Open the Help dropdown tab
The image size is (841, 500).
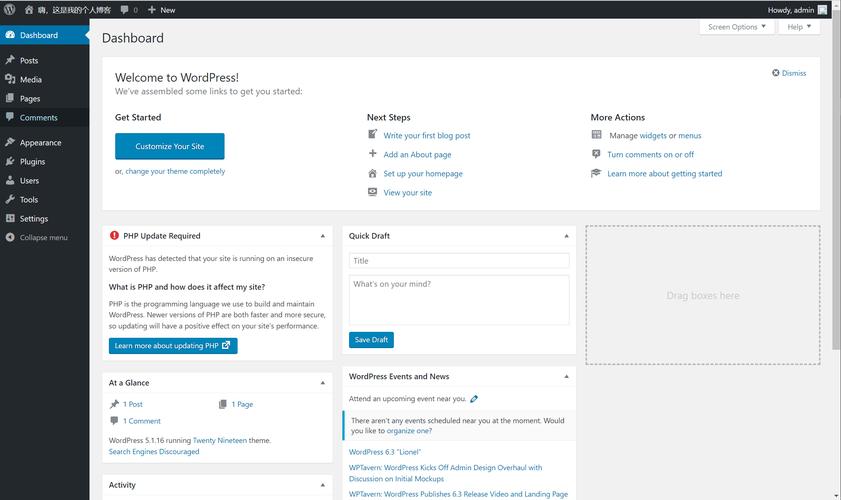tap(799, 27)
